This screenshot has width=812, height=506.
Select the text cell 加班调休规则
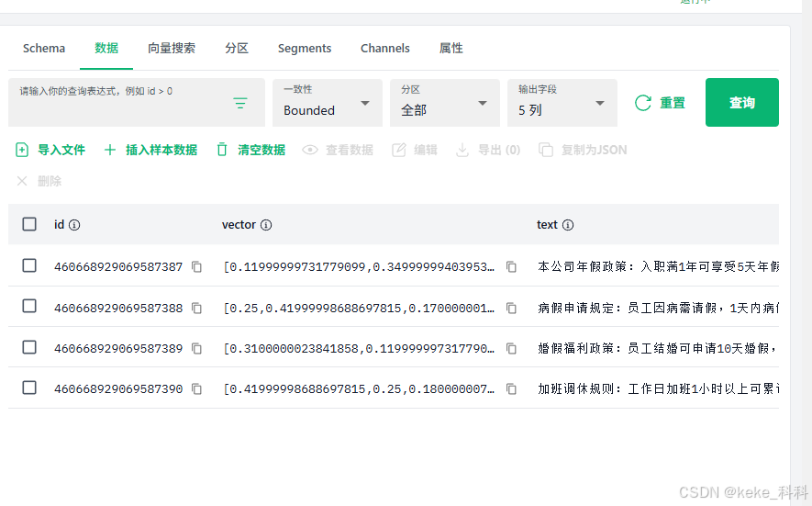click(658, 388)
